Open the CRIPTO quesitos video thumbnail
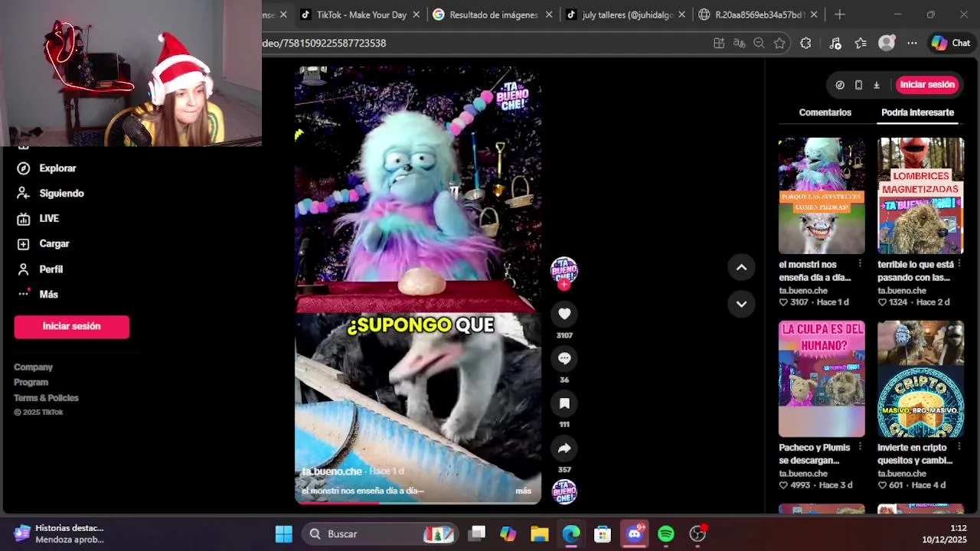The width and height of the screenshot is (980, 551). pyautogui.click(x=920, y=379)
